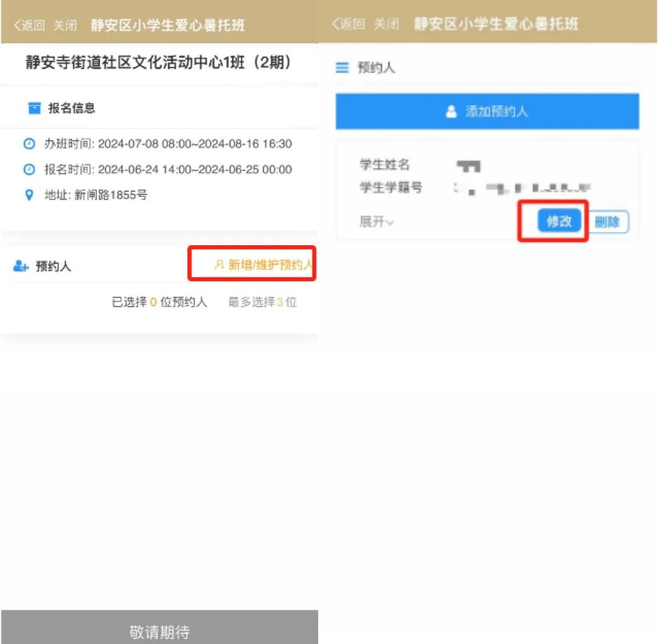The image size is (658, 644).
Task: Click the 最多选择3位 text
Action: [262, 303]
